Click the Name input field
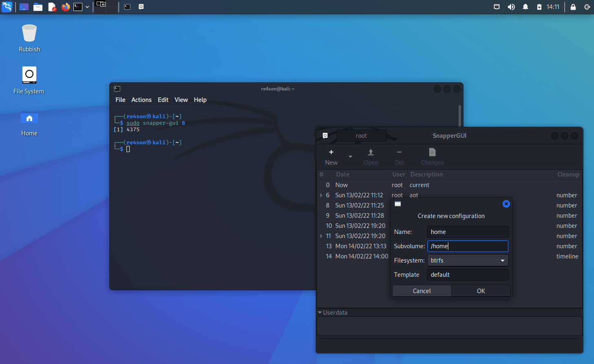Viewport: 594px width, 364px height. point(468,232)
